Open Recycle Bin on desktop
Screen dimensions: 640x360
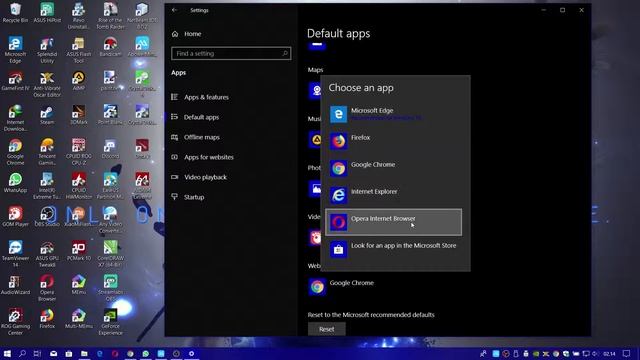click(x=15, y=13)
